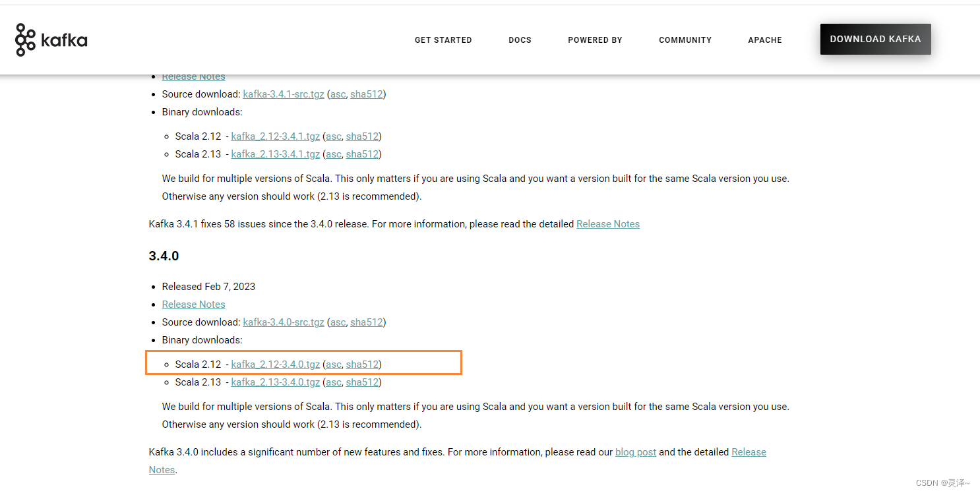Viewport: 980px width, 493px height.
Task: Open asc link for kafka_2.12-3.4.1.tgz
Action: (x=334, y=136)
